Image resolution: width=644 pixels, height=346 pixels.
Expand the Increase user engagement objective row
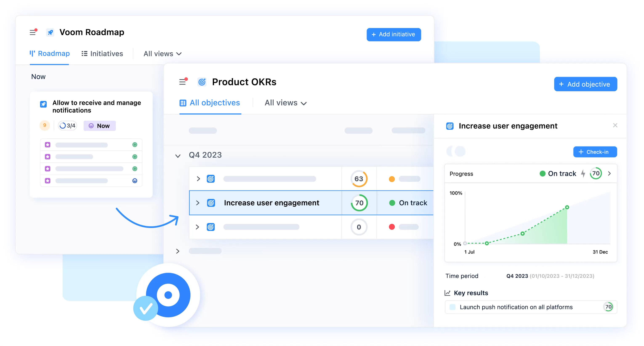(198, 203)
